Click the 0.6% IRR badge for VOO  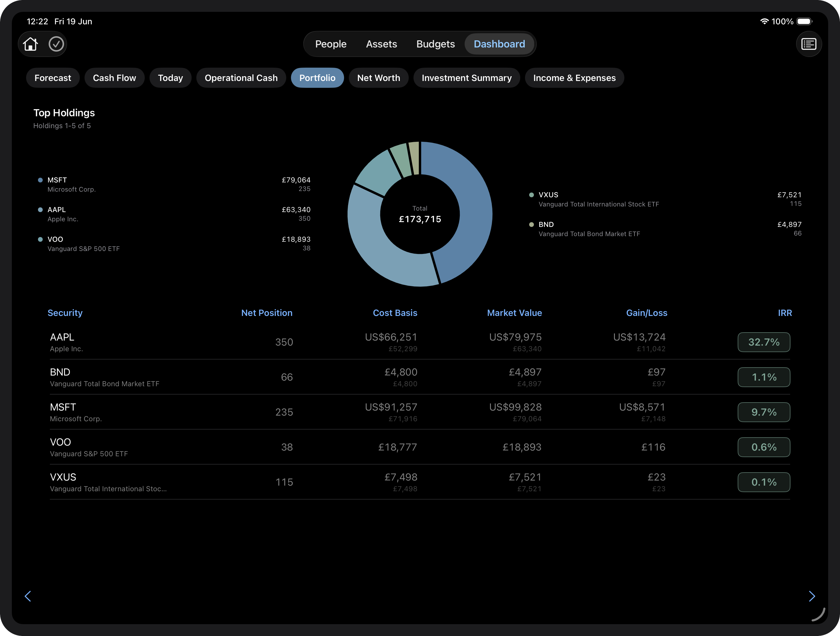coord(764,447)
